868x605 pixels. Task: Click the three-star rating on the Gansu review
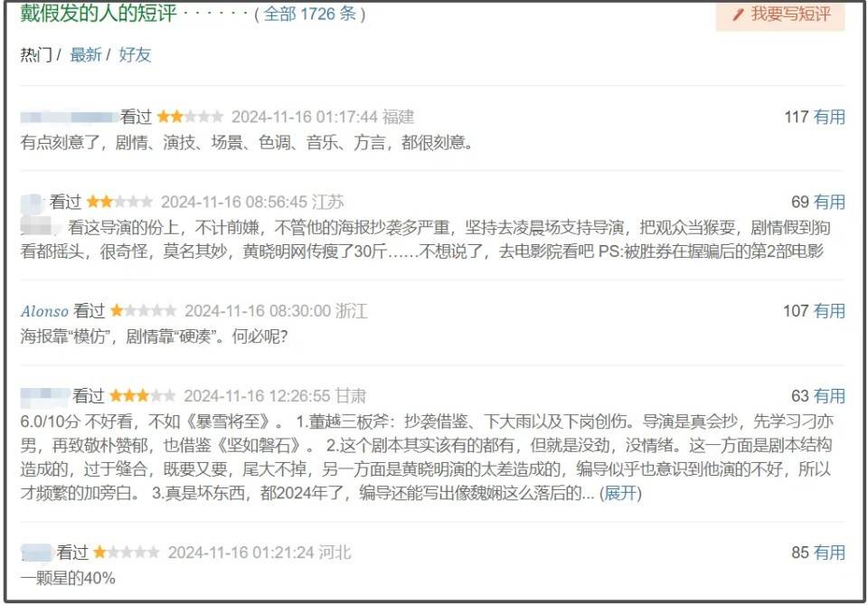(x=143, y=396)
